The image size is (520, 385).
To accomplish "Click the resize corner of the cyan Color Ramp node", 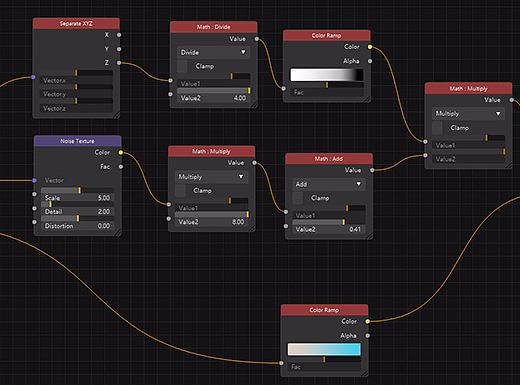I will click(365, 374).
